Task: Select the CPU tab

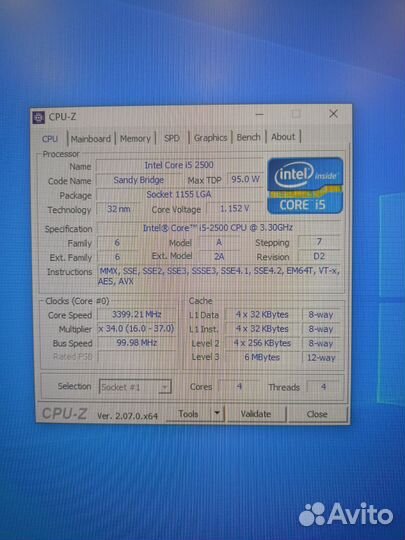Action: tap(50, 139)
